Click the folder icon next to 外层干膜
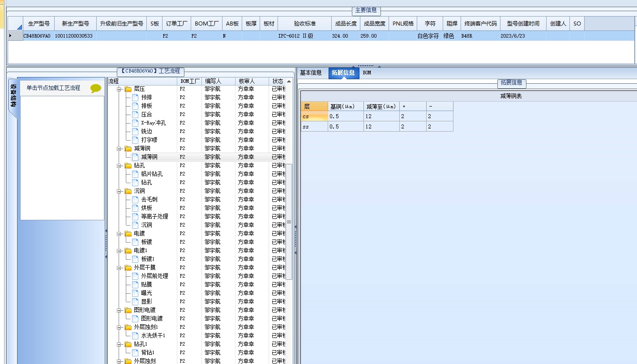The width and height of the screenshot is (637, 364). click(128, 268)
